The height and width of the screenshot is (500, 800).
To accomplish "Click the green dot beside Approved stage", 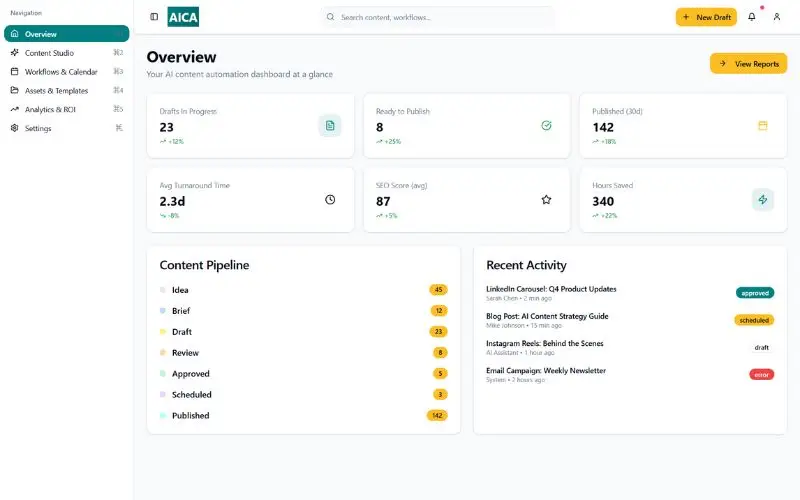I will (163, 373).
